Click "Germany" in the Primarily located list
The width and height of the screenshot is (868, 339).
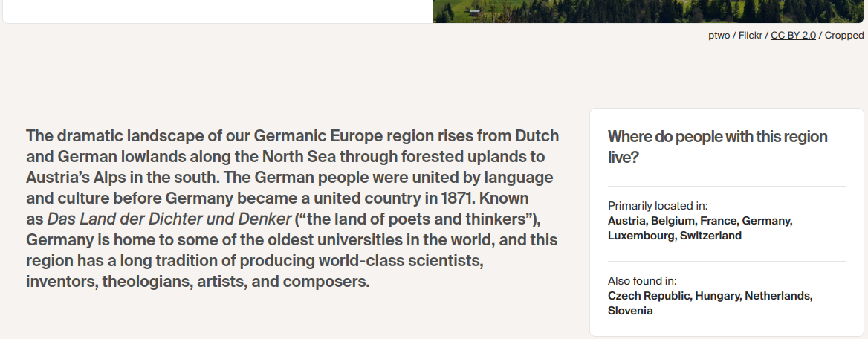point(766,221)
